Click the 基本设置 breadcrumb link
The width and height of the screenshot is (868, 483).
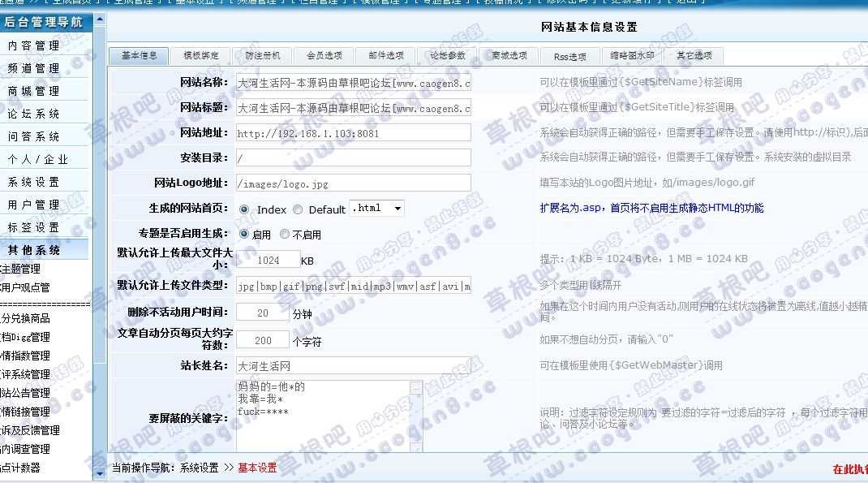(x=257, y=468)
